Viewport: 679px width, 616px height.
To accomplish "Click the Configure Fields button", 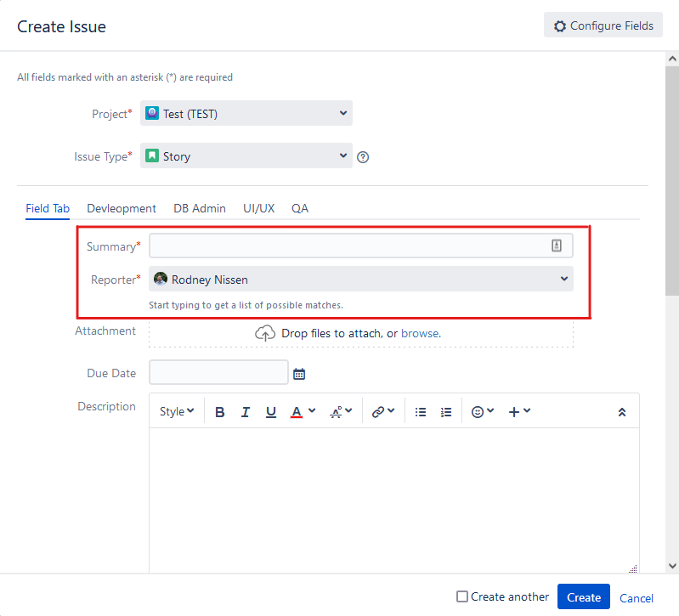I will pos(603,25).
